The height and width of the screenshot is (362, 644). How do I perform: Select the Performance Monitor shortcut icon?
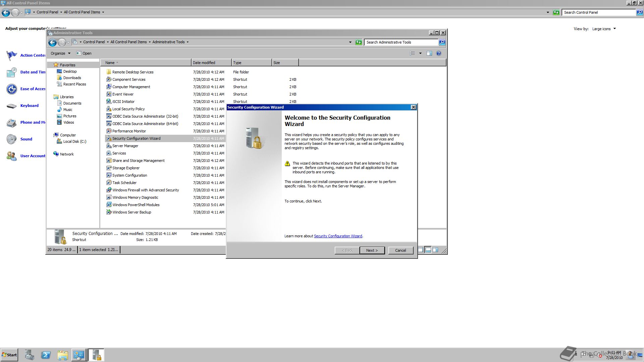pyautogui.click(x=109, y=131)
